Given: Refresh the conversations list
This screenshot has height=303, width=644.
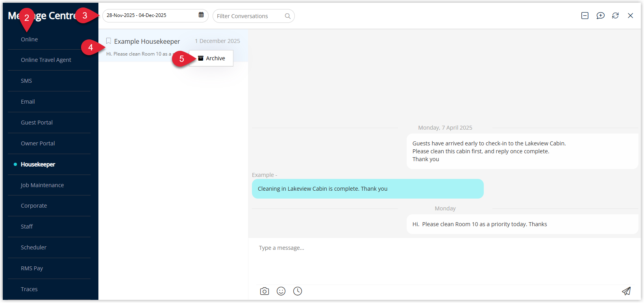Looking at the screenshot, I should point(615,15).
